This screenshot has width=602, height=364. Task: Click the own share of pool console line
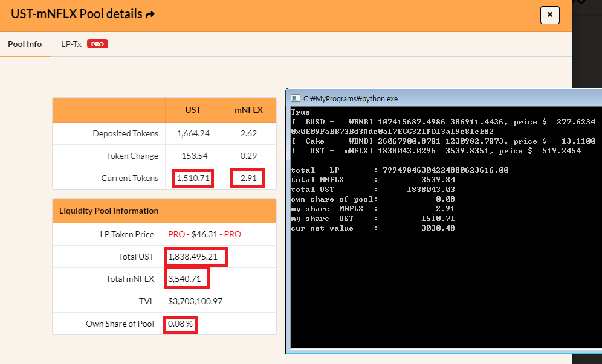[x=373, y=199]
